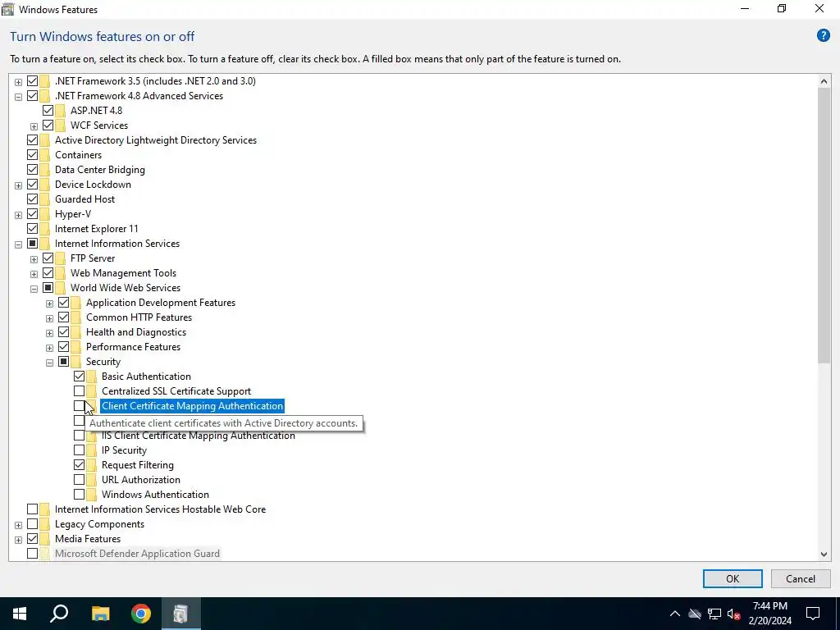Click the feature list scrollbar thumb
The height and width of the screenshot is (630, 840).
[x=824, y=226]
